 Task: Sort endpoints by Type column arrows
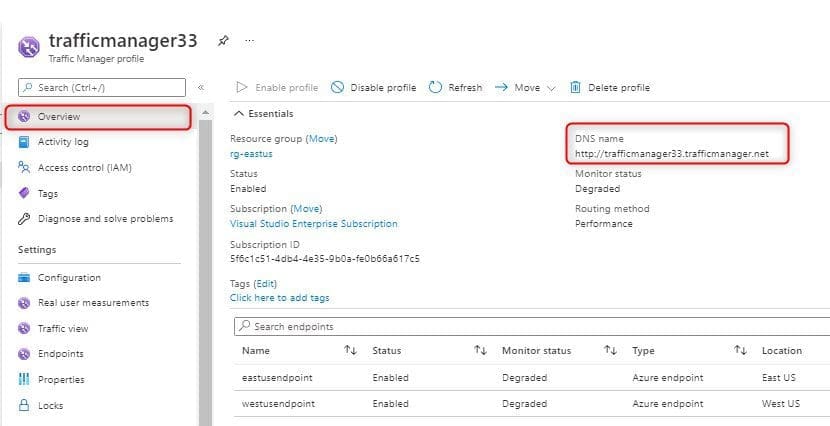[x=740, y=350]
